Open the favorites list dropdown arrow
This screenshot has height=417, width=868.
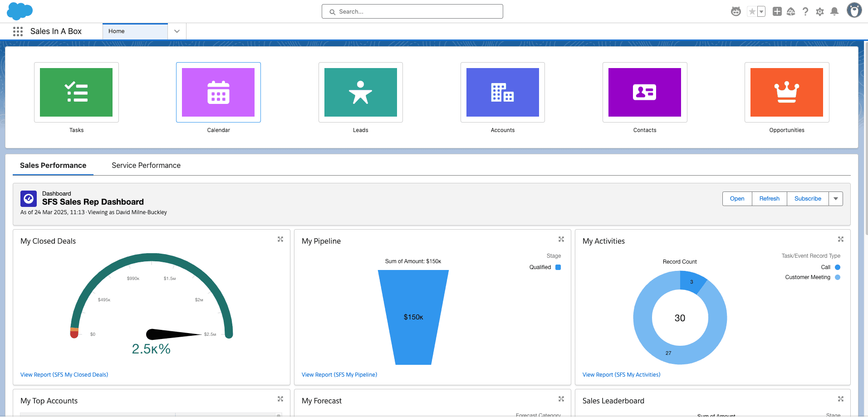click(x=761, y=11)
